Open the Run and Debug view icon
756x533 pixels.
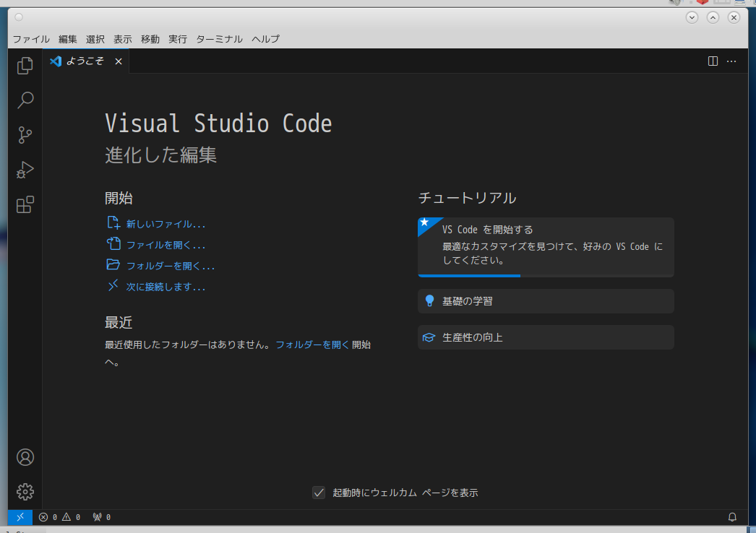[25, 170]
